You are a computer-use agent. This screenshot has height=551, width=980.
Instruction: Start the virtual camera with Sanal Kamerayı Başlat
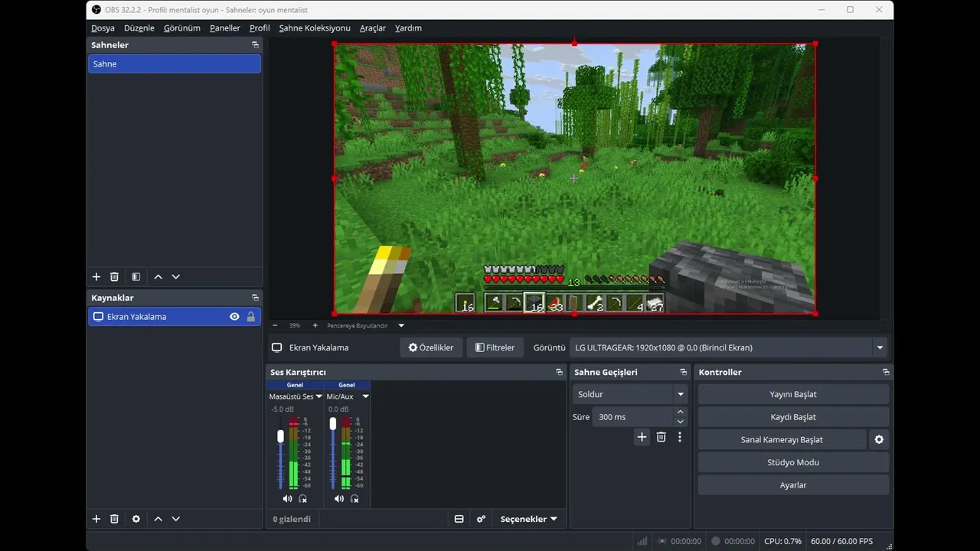782,440
